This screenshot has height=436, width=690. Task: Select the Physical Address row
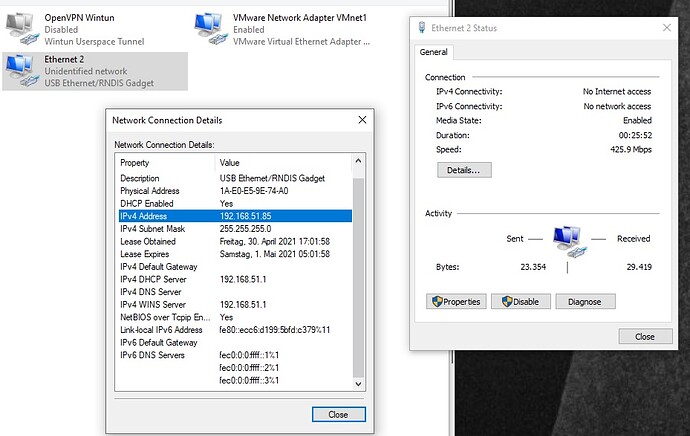235,191
